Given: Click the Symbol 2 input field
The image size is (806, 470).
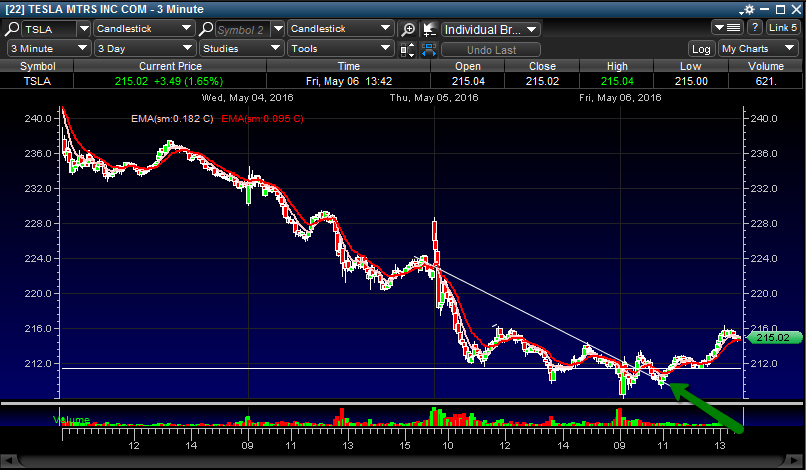Looking at the screenshot, I should tap(243, 29).
